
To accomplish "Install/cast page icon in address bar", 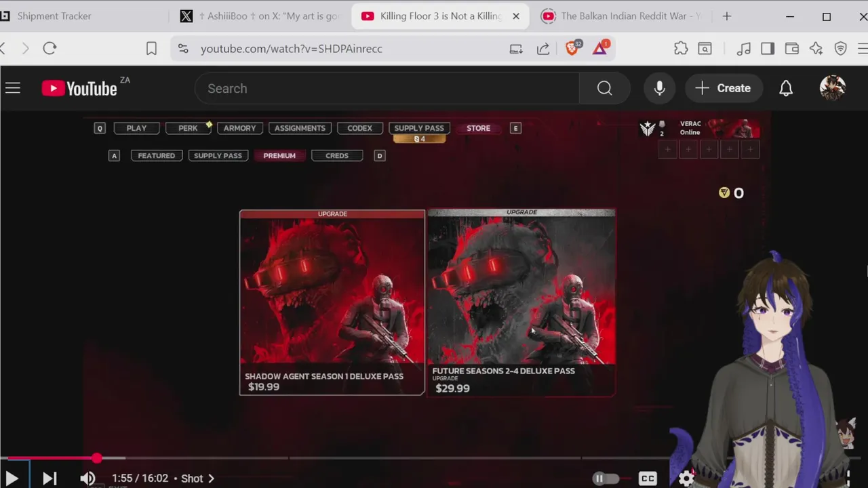I will pos(516,48).
